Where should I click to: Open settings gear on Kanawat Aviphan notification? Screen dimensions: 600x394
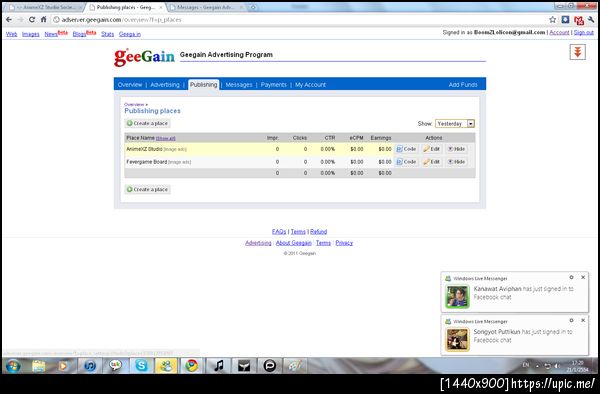[571, 277]
